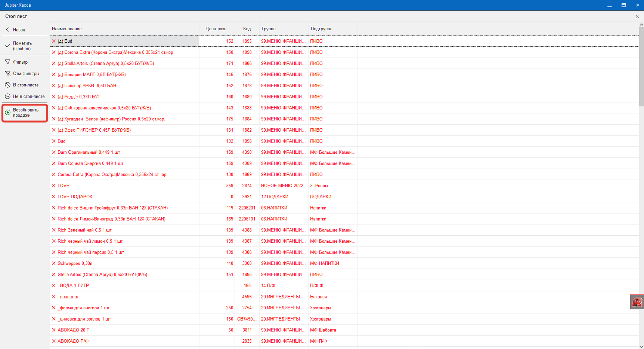Select the (д) Bud item name
This screenshot has width=644, height=349.
coord(65,41)
